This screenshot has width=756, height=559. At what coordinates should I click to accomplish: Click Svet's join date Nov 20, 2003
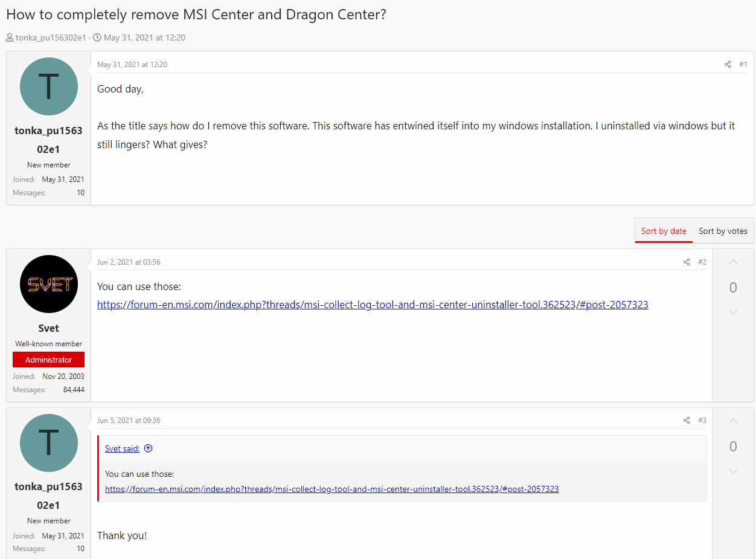pyautogui.click(x=63, y=376)
